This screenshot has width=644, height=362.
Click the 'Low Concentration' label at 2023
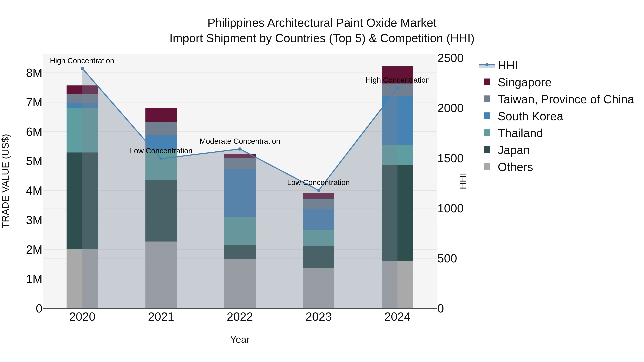318,183
